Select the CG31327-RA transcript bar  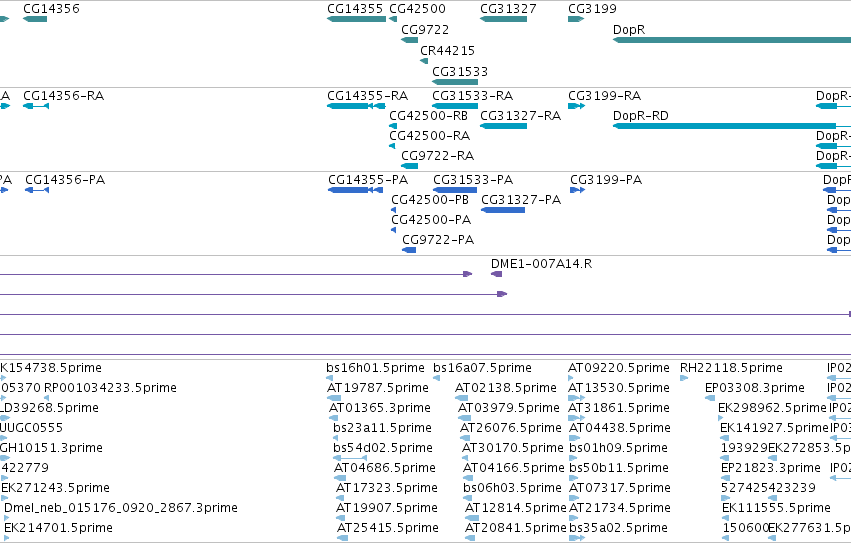coord(503,126)
